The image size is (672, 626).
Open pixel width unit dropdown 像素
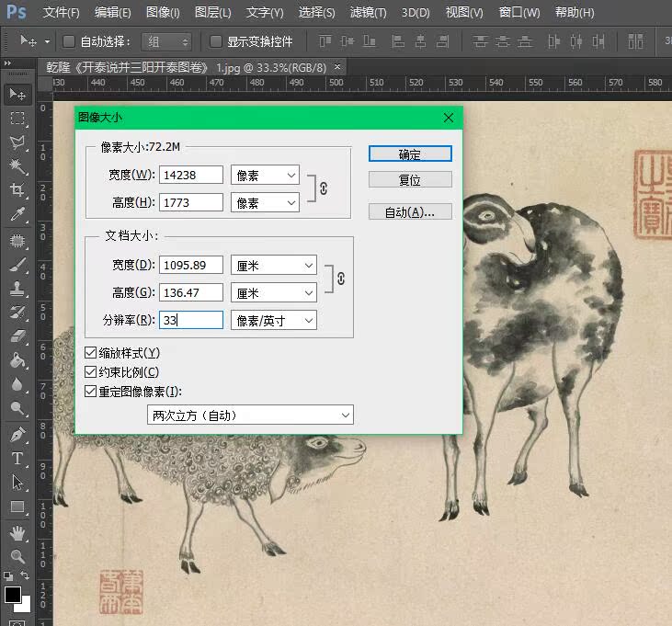click(x=265, y=175)
